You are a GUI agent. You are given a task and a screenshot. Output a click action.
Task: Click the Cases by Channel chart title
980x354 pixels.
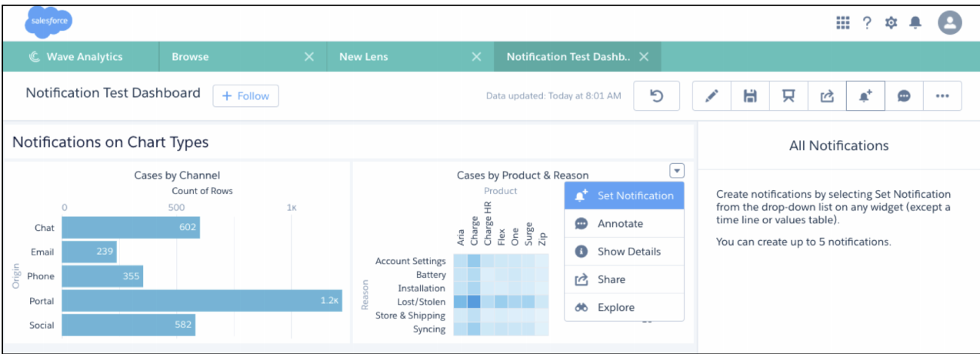pyautogui.click(x=177, y=175)
